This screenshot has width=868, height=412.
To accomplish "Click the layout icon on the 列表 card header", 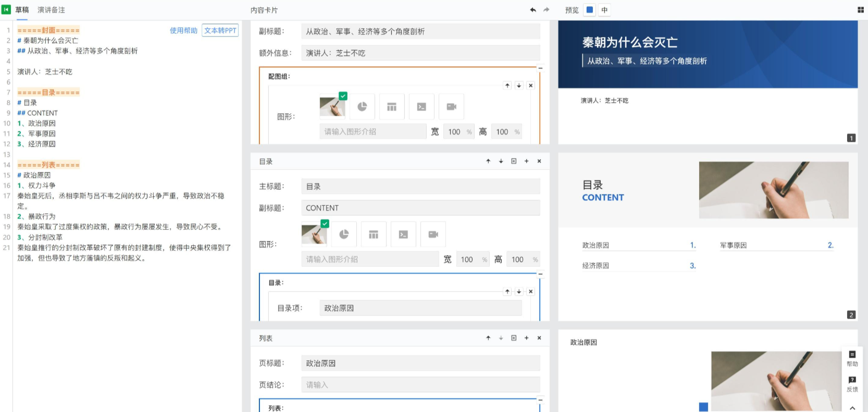I will click(514, 338).
